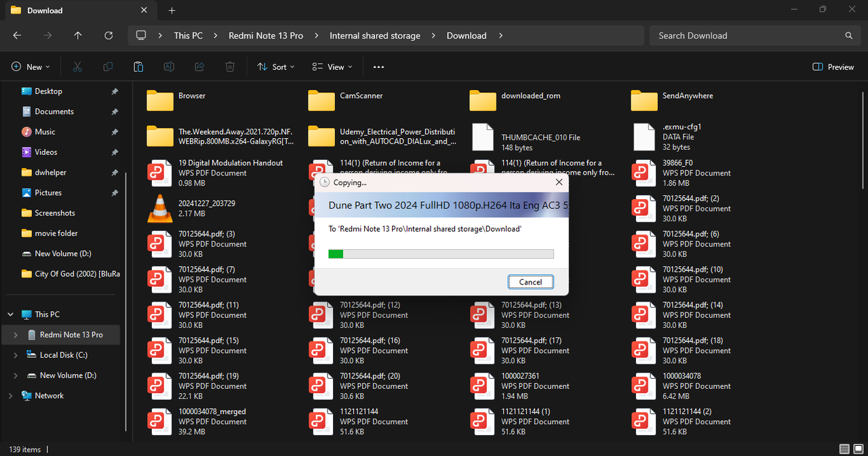Expand Local Disk (C:) tree node

click(x=16, y=355)
